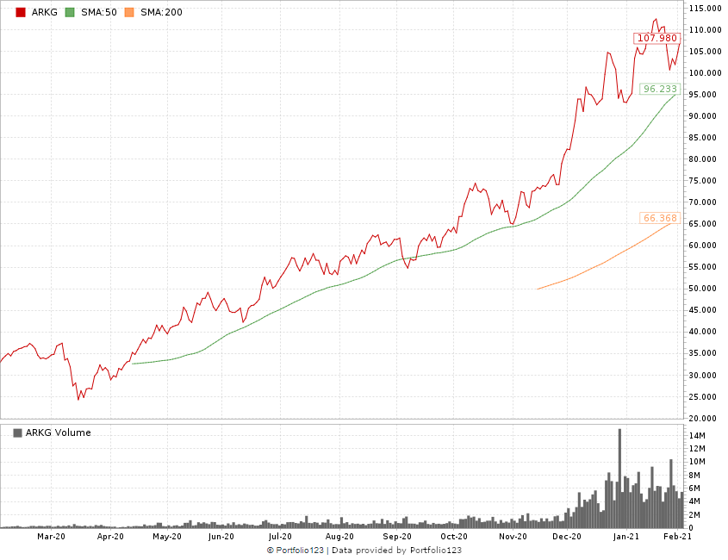Image resolution: width=728 pixels, height=560 pixels.
Task: Click the 35.000 price axis label
Action: 703,353
